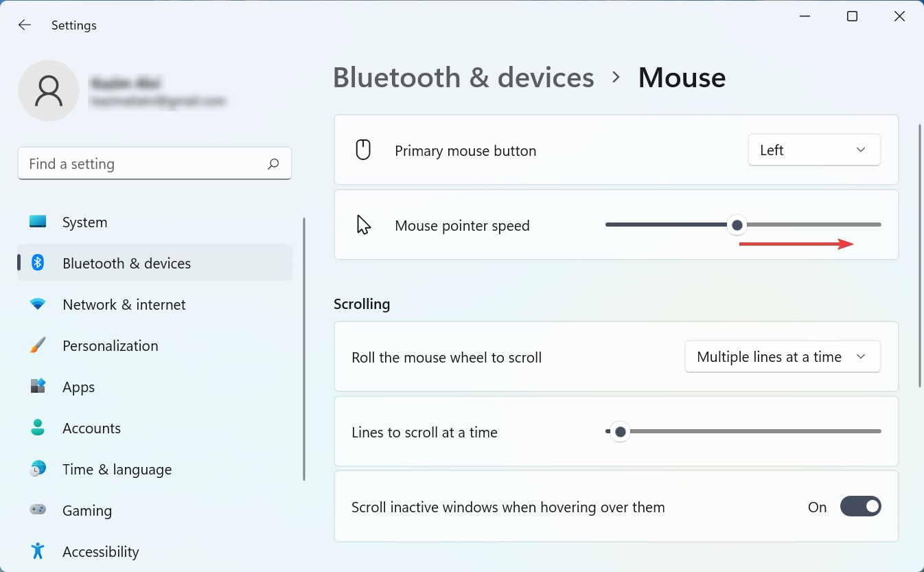Navigate back using the arrow button
The width and height of the screenshot is (924, 572).
tap(24, 25)
